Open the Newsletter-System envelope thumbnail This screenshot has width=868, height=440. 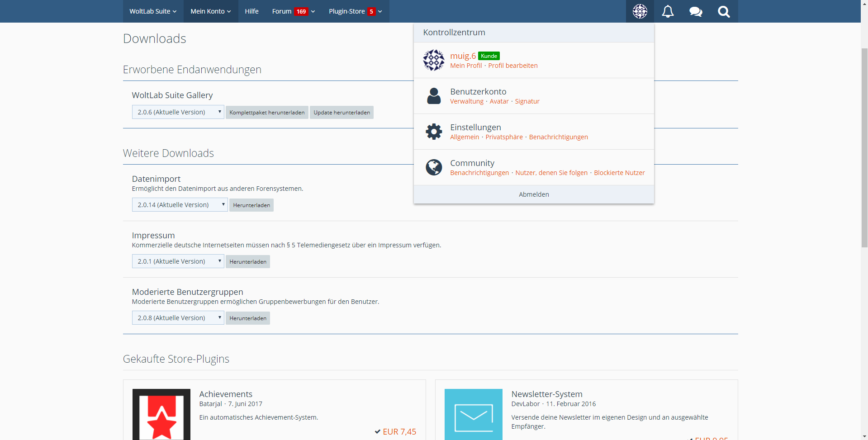(x=473, y=414)
